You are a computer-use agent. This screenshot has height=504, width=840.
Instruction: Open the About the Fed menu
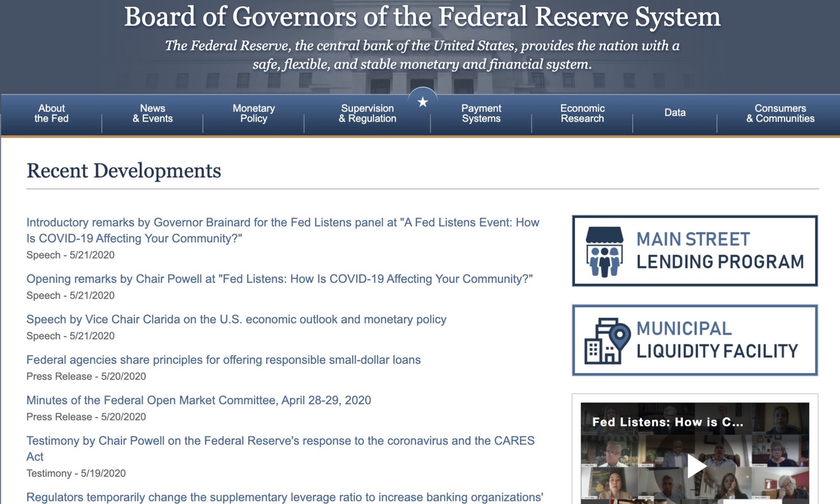[51, 113]
